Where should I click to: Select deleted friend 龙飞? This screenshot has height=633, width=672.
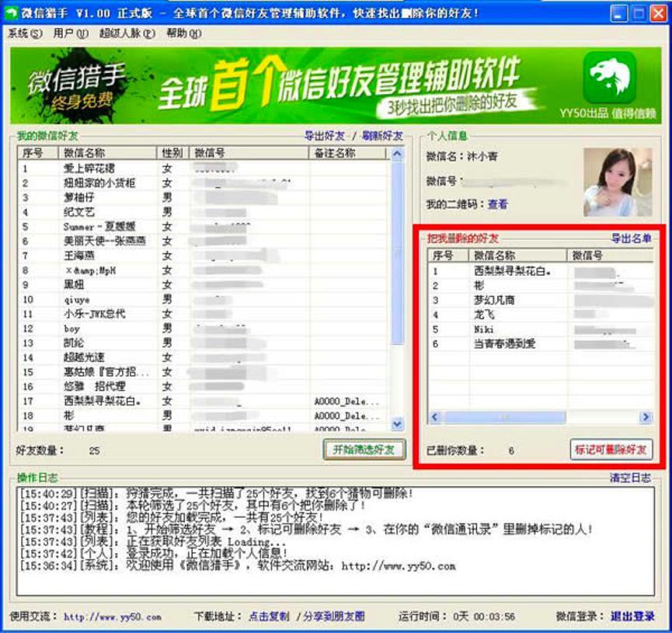point(541,315)
